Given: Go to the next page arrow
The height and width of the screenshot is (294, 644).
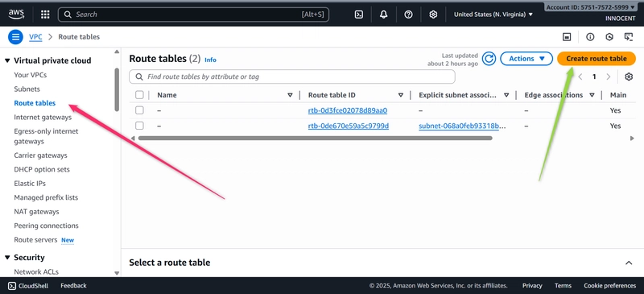Looking at the screenshot, I should pos(609,77).
